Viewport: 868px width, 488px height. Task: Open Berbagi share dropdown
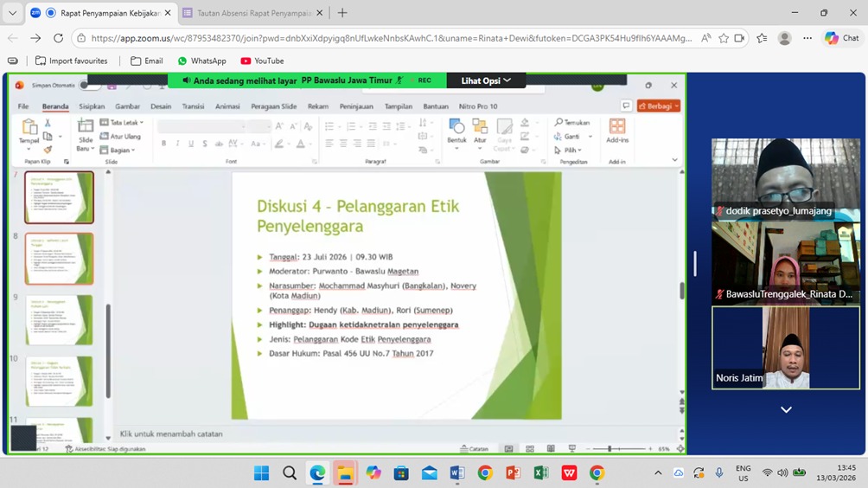point(659,106)
